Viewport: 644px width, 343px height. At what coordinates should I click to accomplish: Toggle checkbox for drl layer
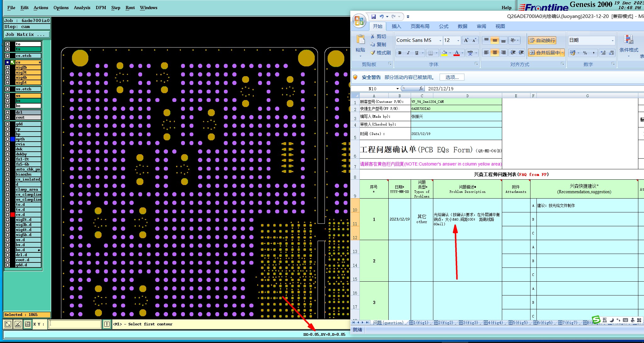[x=8, y=112]
